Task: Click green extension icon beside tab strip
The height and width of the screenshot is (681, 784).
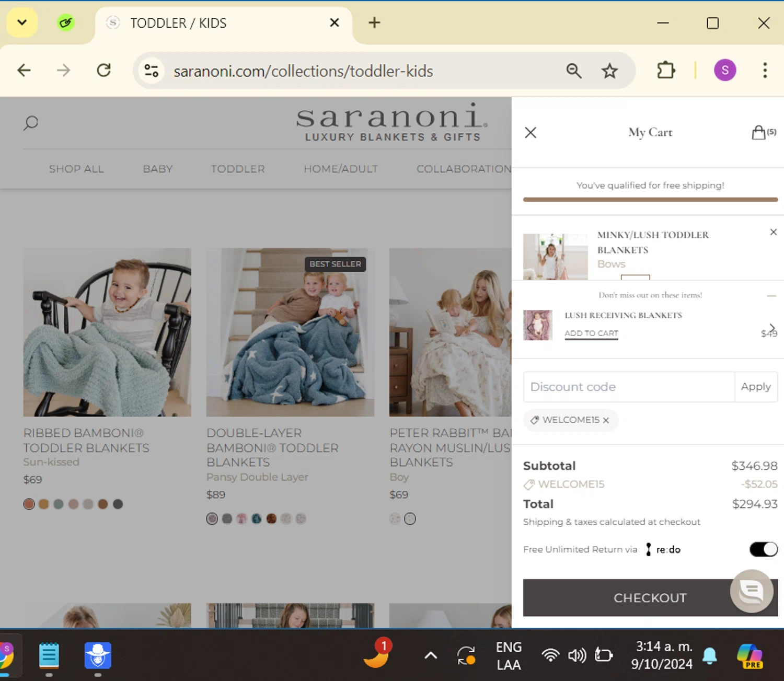Action: click(x=66, y=22)
